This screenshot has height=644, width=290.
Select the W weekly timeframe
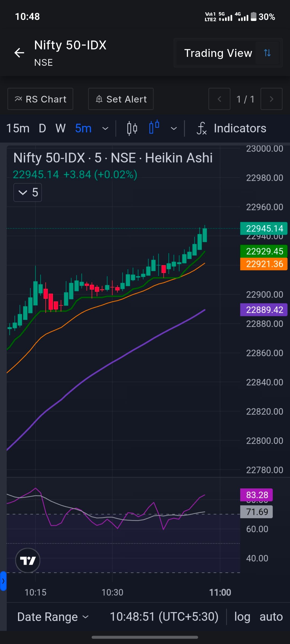coord(60,128)
